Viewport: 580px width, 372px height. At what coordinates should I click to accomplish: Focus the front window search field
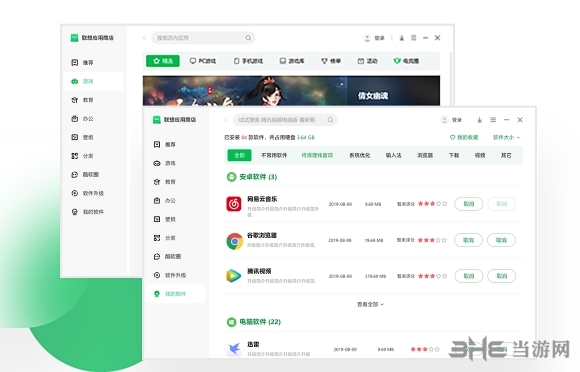[284, 120]
